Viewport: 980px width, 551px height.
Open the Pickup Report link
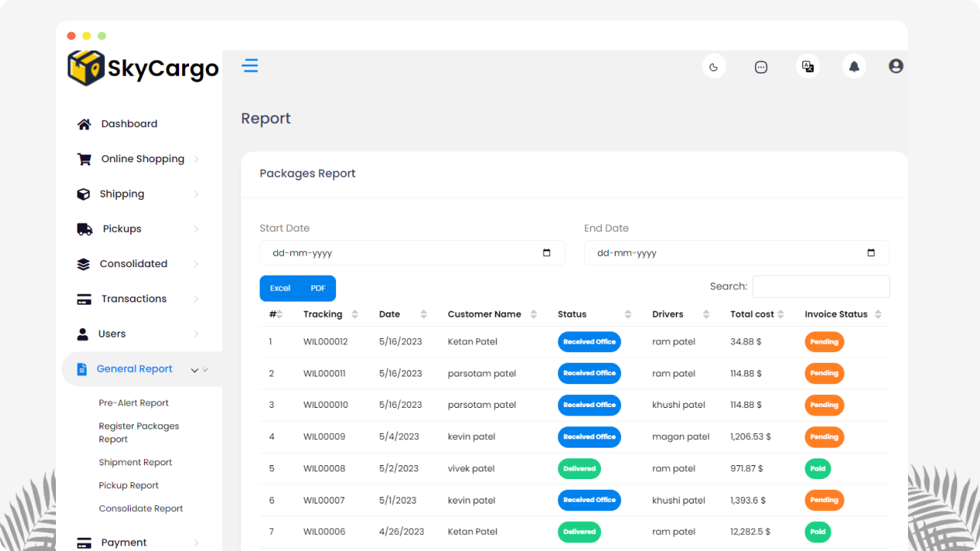point(129,486)
